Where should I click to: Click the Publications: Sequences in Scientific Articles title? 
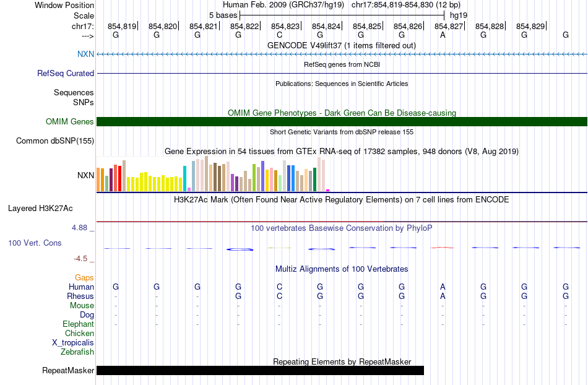click(342, 84)
